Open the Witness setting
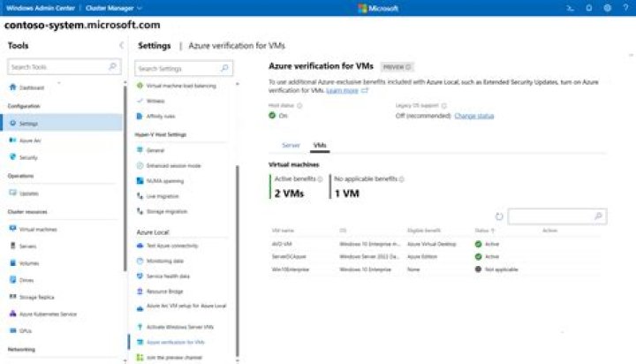 [x=155, y=101]
